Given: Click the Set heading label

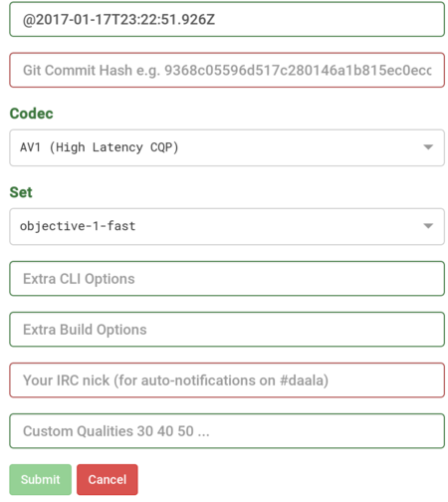Looking at the screenshot, I should click(x=21, y=192).
